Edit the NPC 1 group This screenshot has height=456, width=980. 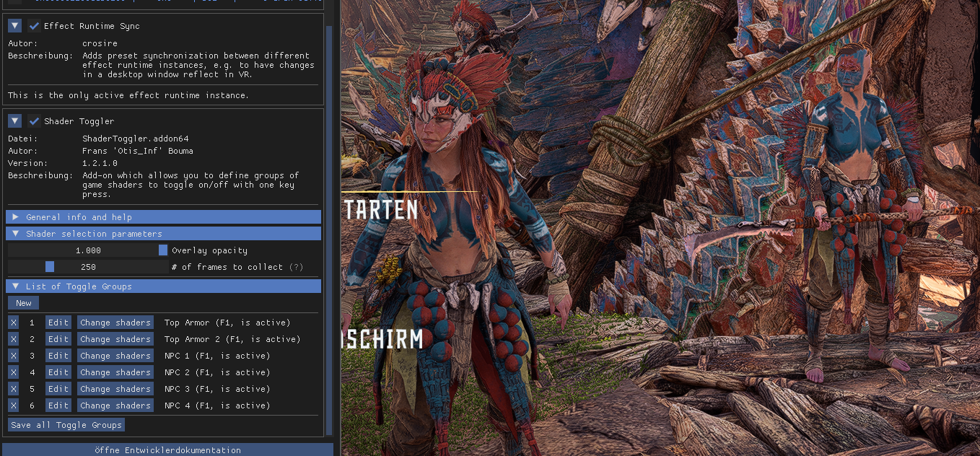[58, 356]
